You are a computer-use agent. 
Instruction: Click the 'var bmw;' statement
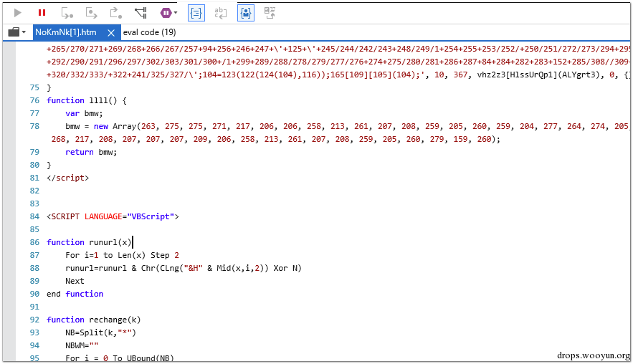click(84, 113)
